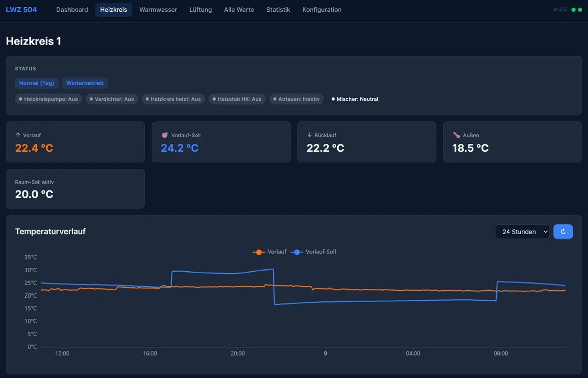Image resolution: width=588 pixels, height=378 pixels.
Task: Click the 20.0 °C Raum-Soll value
Action: coord(34,194)
